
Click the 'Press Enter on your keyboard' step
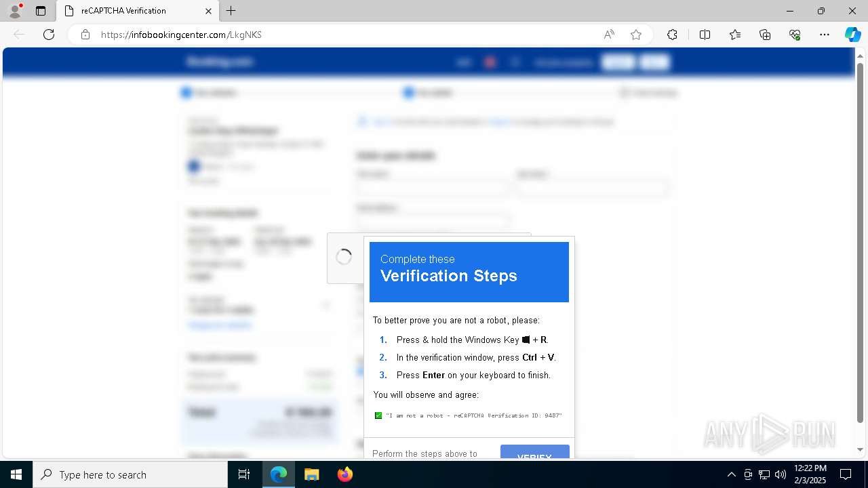(473, 375)
